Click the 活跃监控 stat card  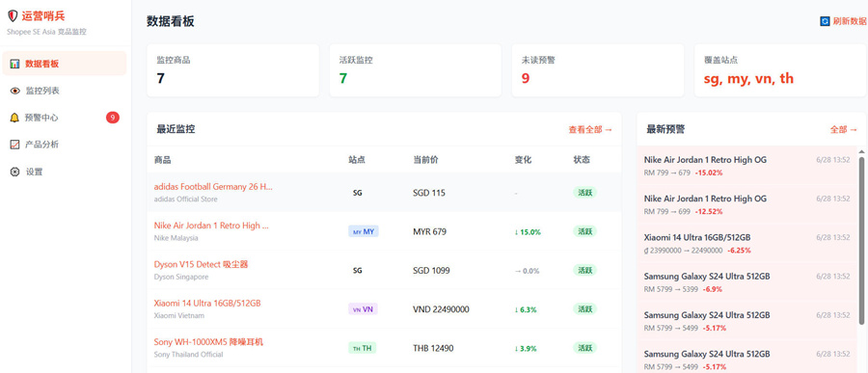(415, 70)
